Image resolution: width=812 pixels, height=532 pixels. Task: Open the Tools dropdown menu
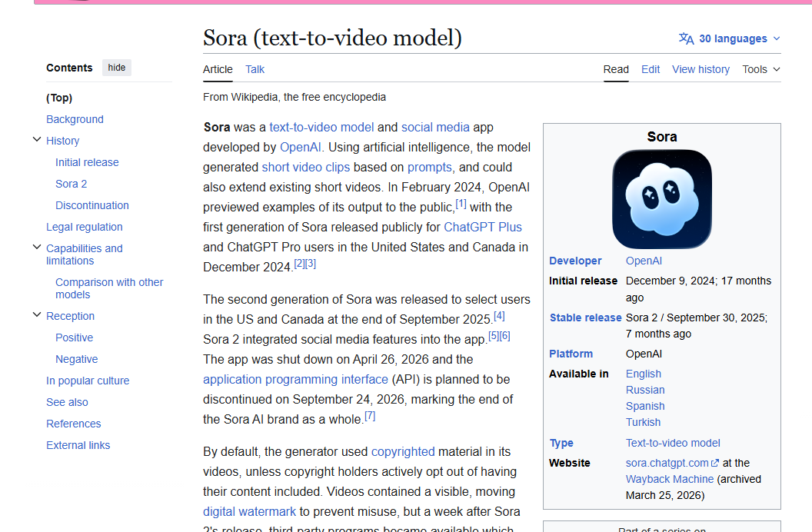point(760,69)
